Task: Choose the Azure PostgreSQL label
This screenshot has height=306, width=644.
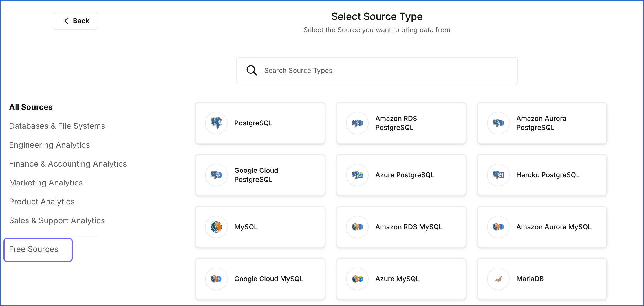Action: coord(405,175)
